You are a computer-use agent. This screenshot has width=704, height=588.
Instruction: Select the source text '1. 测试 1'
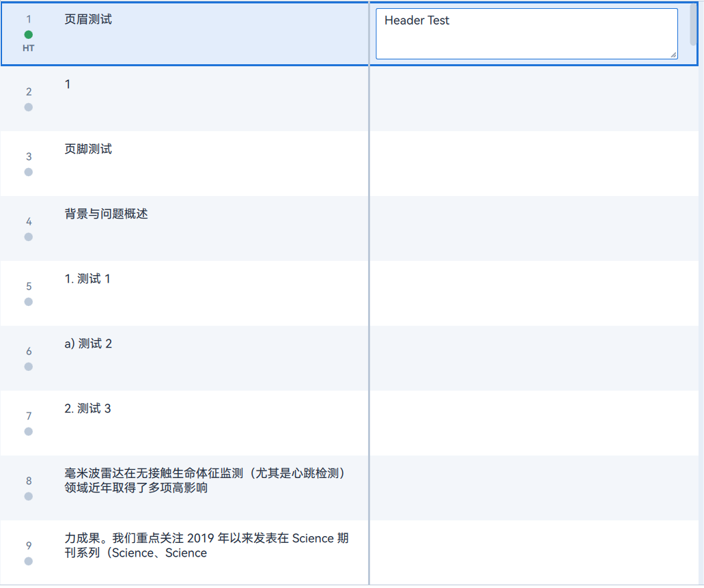point(87,279)
